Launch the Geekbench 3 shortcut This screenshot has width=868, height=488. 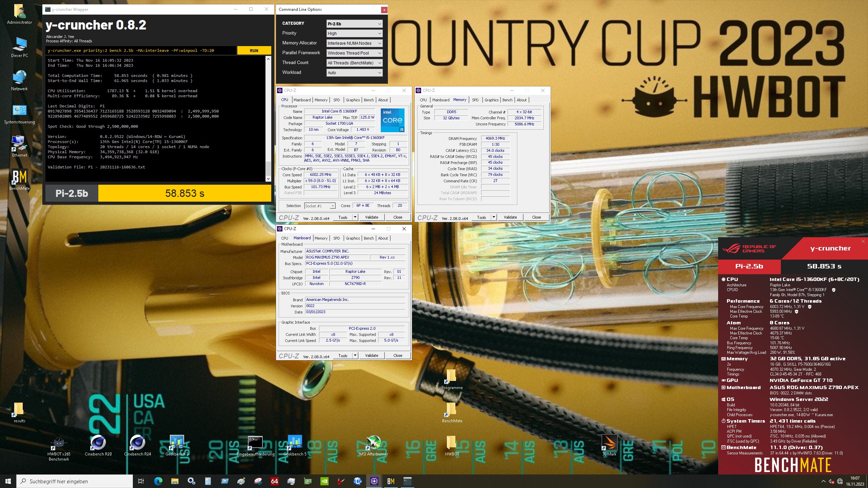[177, 446]
